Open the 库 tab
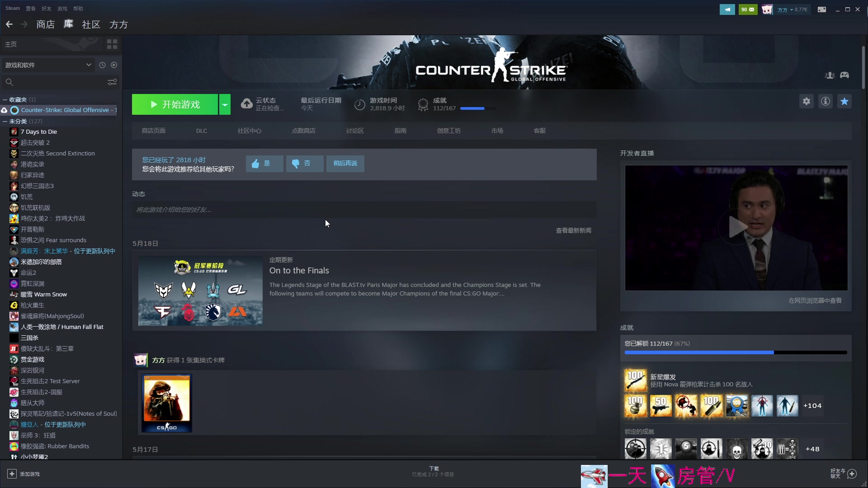868x488 pixels. click(68, 24)
